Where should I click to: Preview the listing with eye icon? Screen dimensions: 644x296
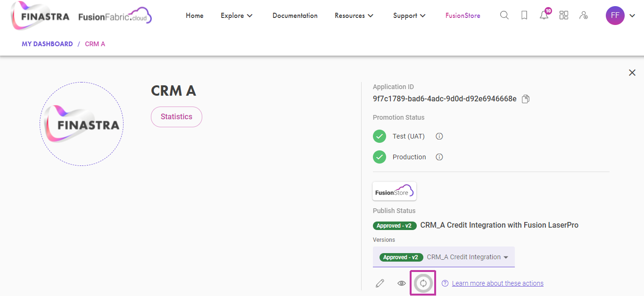point(402,283)
